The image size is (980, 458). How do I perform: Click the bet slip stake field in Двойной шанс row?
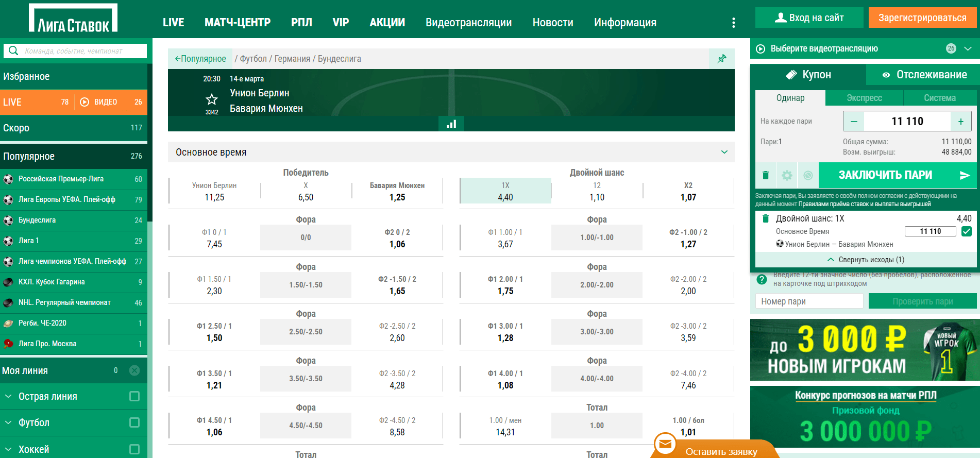pyautogui.click(x=931, y=231)
